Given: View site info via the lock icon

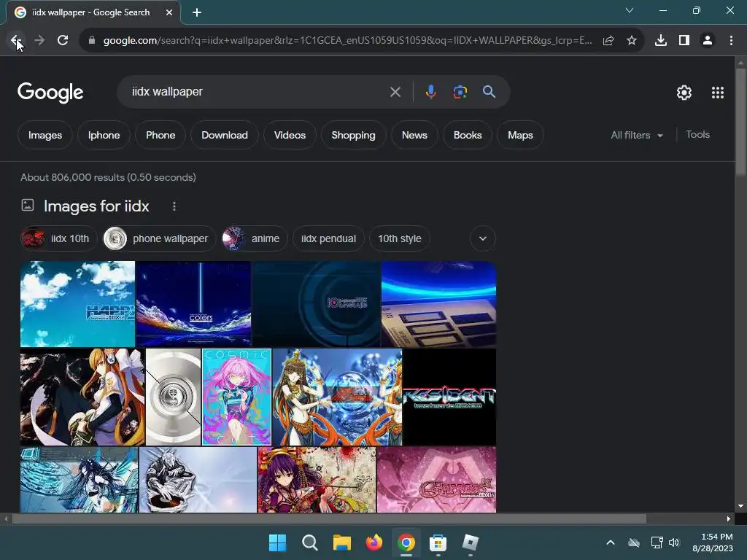Looking at the screenshot, I should click(x=91, y=41).
